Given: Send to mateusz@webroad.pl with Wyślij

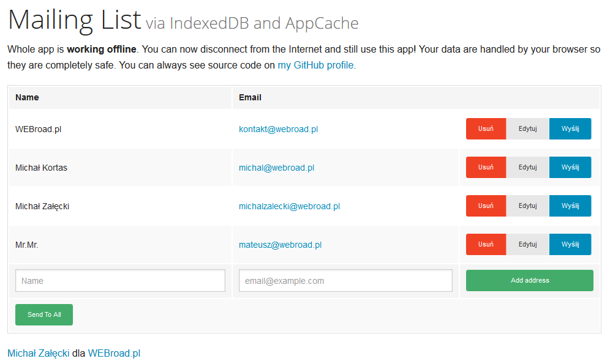Looking at the screenshot, I should [570, 245].
